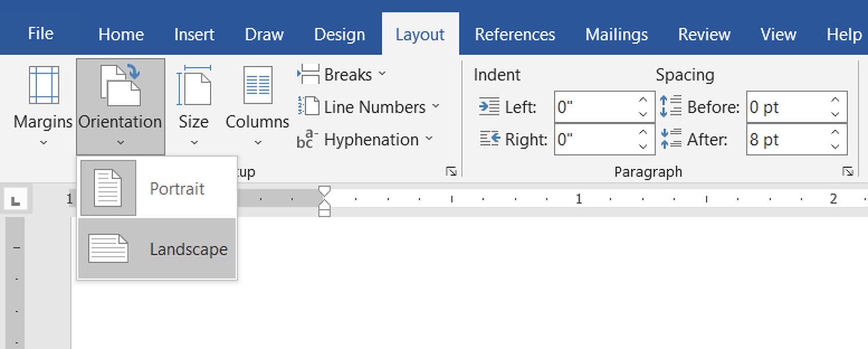Click the Breaks icon
The width and height of the screenshot is (868, 349).
(x=309, y=74)
